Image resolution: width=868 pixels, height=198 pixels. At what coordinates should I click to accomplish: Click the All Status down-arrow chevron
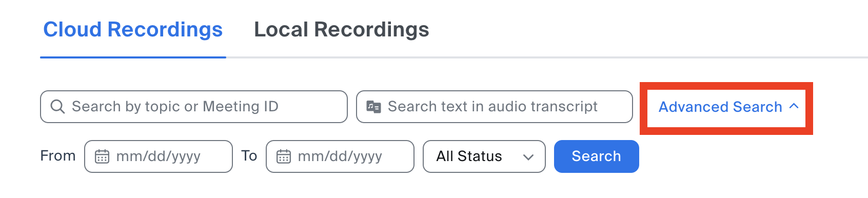pyautogui.click(x=528, y=157)
